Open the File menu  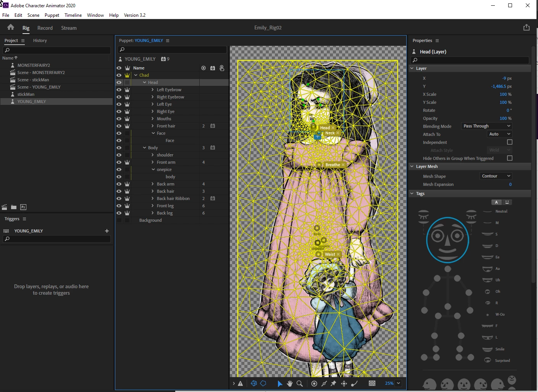(6, 15)
